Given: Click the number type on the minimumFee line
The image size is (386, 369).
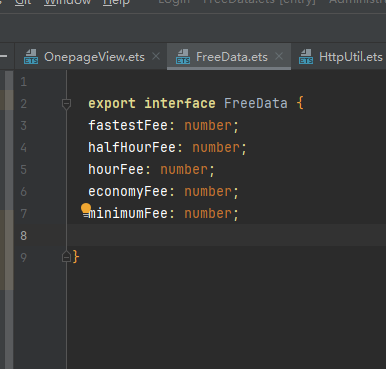Looking at the screenshot, I should pyautogui.click(x=208, y=214).
